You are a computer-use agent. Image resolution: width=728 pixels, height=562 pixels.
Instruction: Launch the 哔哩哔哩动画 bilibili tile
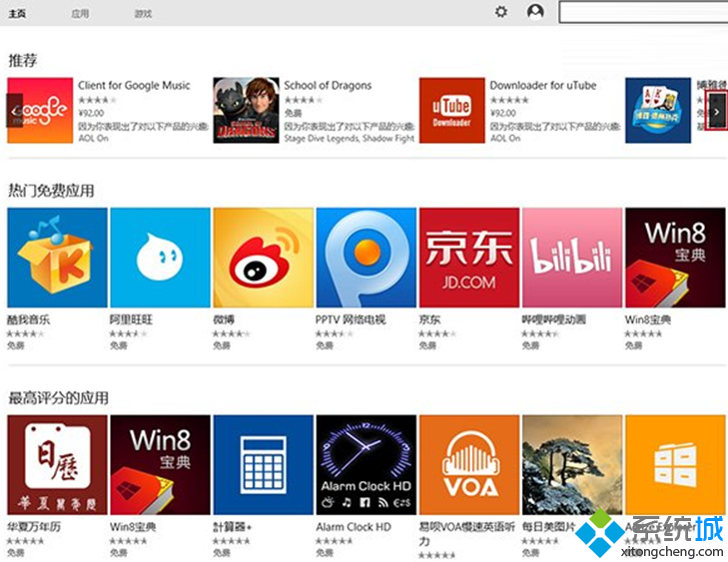[x=571, y=258]
